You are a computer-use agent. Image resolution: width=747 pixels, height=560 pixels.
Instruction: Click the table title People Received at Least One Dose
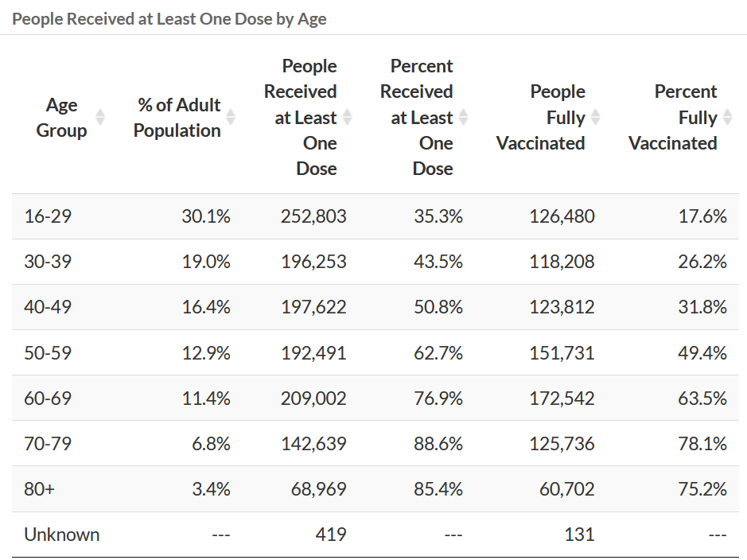click(169, 18)
